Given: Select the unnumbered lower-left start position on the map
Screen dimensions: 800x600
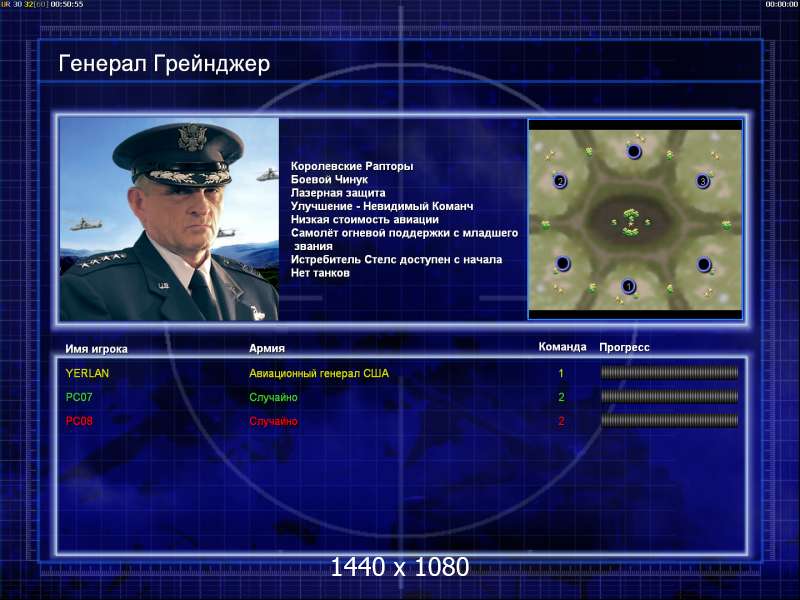Looking at the screenshot, I should click(x=563, y=263).
